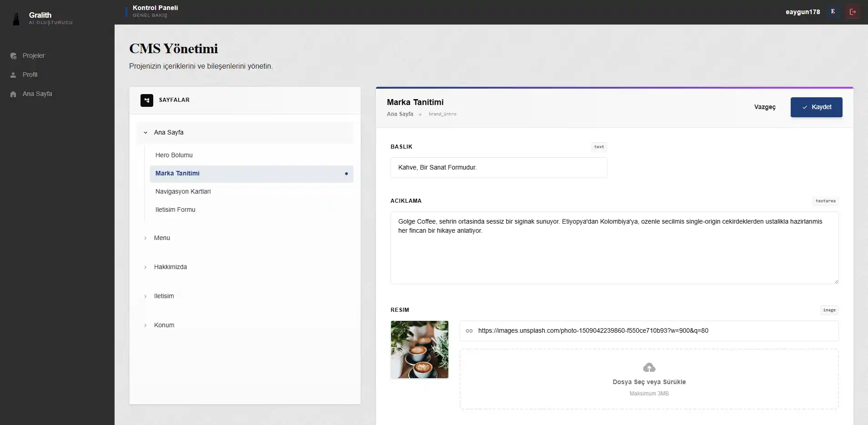Select Iletisim Formu section
The height and width of the screenshot is (425, 868).
pos(251,210)
